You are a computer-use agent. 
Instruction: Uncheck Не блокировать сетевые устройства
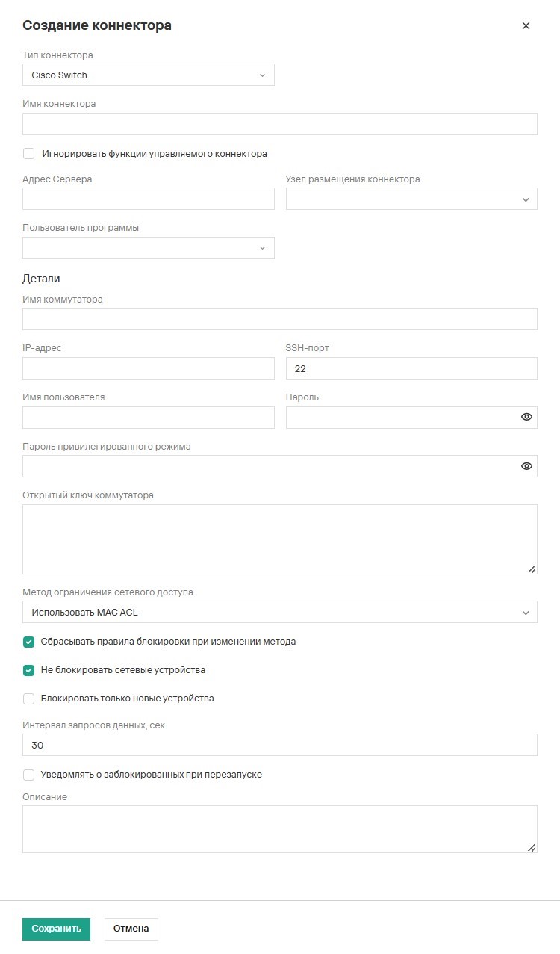point(29,670)
